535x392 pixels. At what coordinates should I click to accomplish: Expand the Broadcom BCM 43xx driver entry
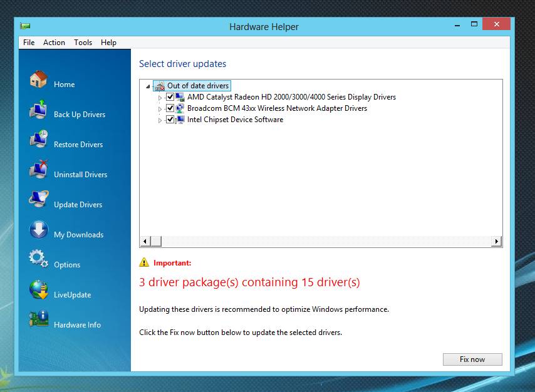pos(160,109)
